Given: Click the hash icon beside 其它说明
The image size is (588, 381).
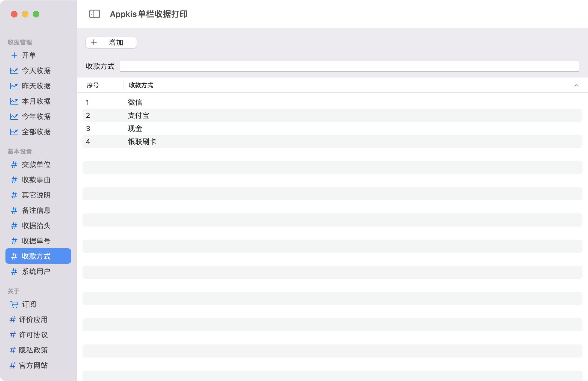Looking at the screenshot, I should (x=14, y=195).
